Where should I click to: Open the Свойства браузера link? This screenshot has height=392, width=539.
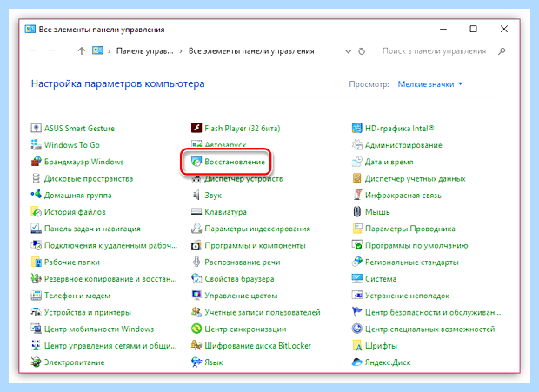click(x=240, y=279)
